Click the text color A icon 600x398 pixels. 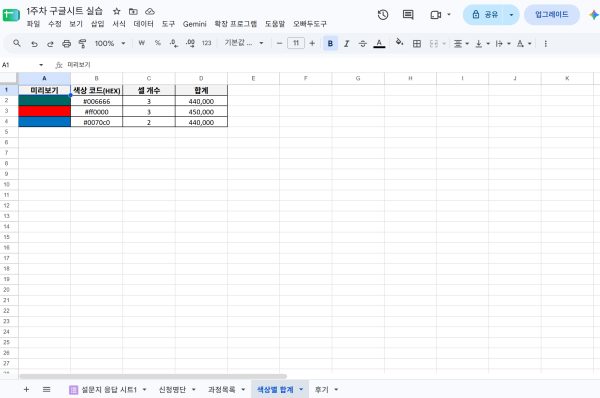click(379, 43)
